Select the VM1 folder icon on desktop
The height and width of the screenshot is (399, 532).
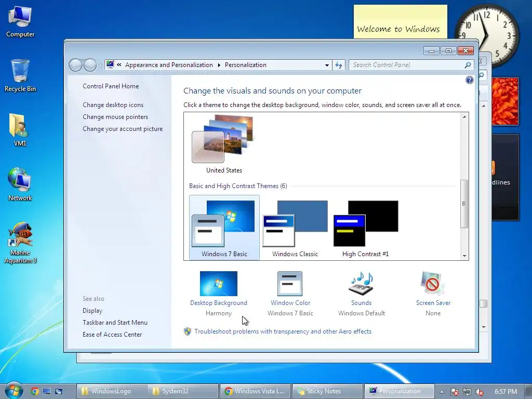tap(20, 129)
